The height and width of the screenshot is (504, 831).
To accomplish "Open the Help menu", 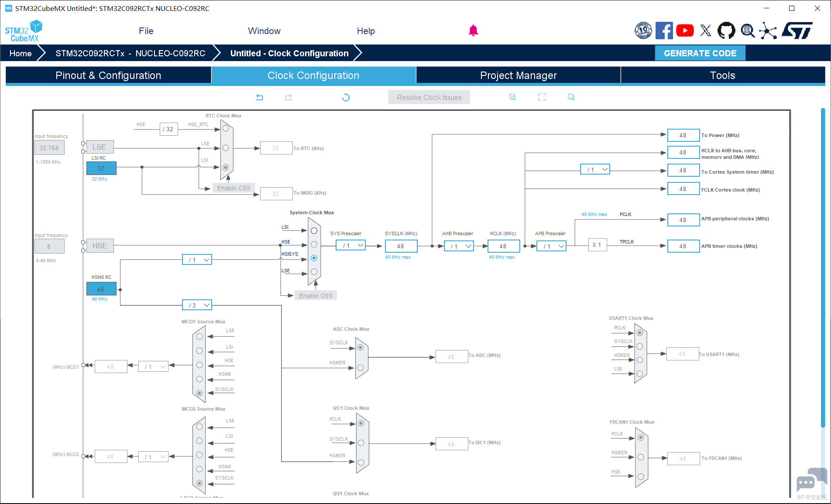I will pos(366,31).
